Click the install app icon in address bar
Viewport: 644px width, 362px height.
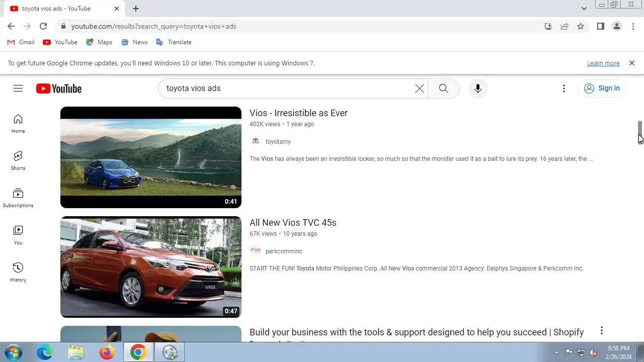[x=548, y=26]
